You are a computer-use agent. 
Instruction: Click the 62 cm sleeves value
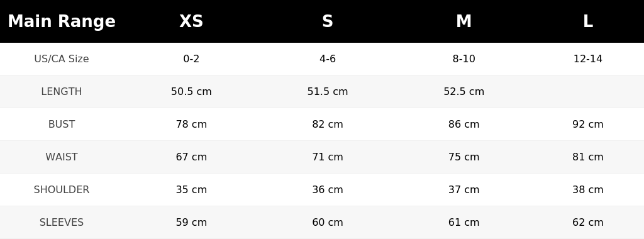[x=588, y=222]
